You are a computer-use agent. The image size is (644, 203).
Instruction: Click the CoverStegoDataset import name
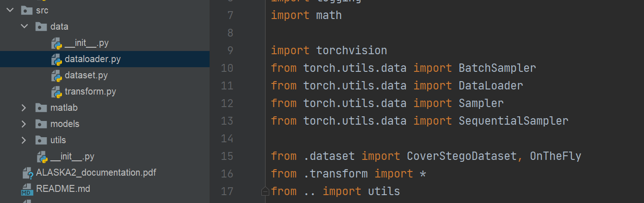461,156
